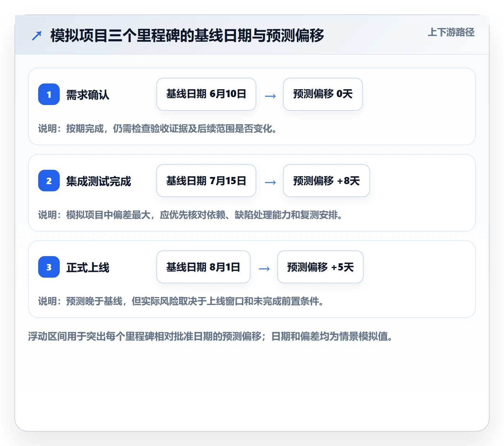Click the arrow after 基线日期 7月15日
Screen dimensions: 504x446
tap(270, 182)
